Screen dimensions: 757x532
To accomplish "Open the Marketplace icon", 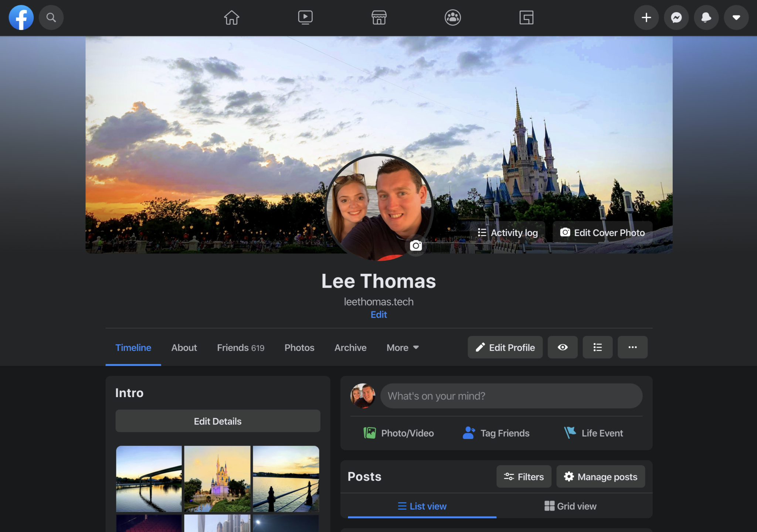I will [x=379, y=17].
